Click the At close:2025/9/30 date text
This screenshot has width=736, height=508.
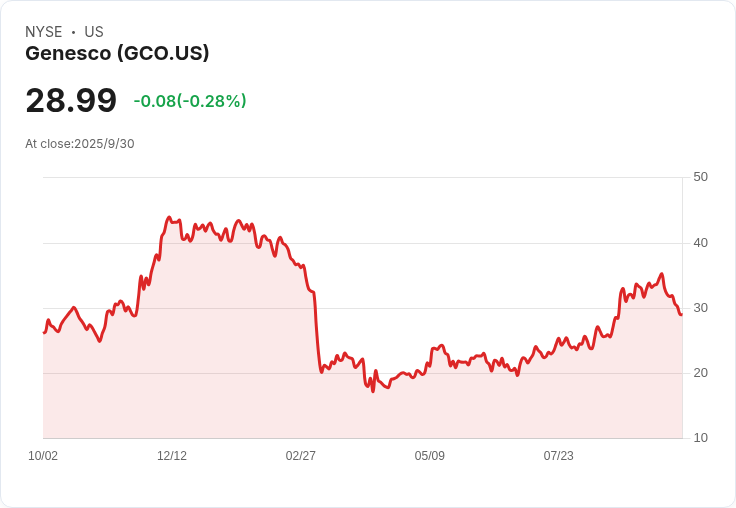[80, 144]
